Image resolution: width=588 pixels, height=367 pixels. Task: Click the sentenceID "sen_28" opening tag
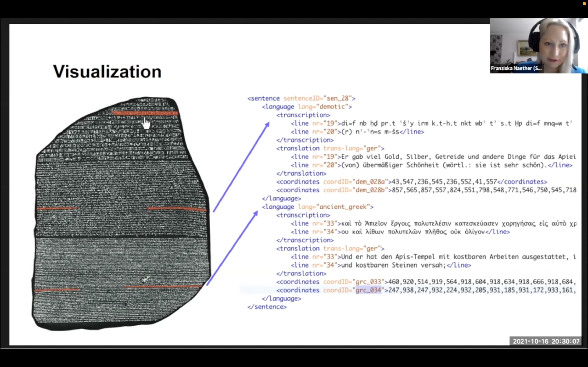coord(301,98)
